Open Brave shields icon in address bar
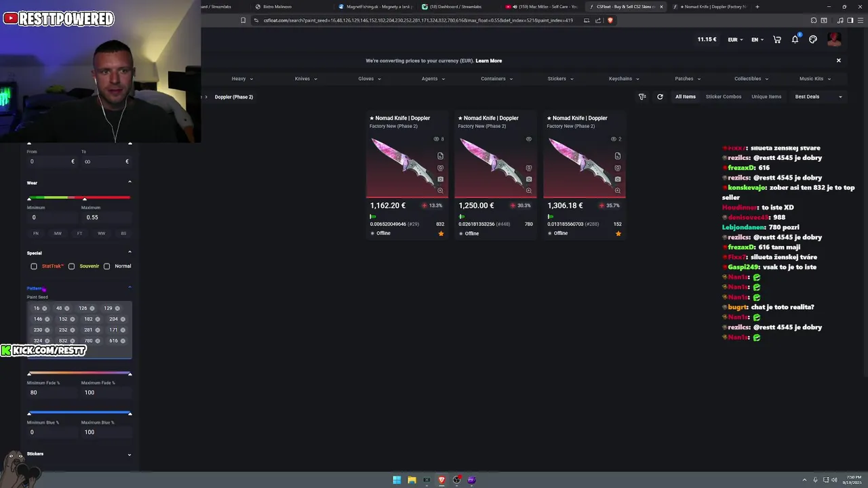This screenshot has width=868, height=488. click(610, 20)
